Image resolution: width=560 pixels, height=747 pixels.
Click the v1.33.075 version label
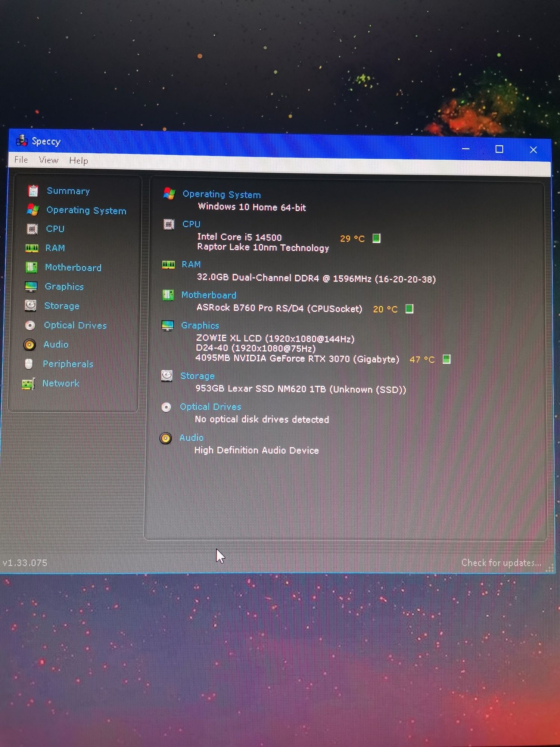coord(25,562)
